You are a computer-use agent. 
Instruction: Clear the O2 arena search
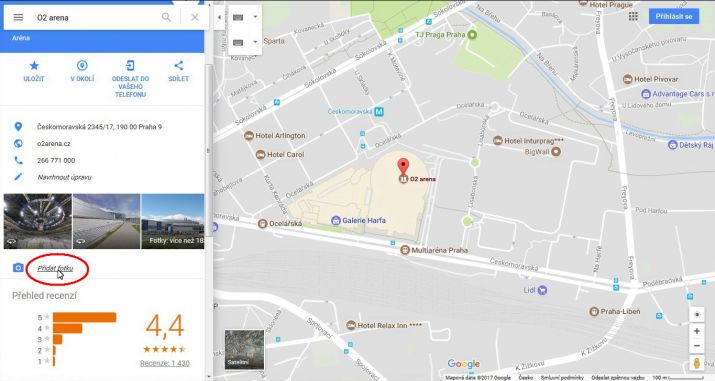(x=195, y=17)
